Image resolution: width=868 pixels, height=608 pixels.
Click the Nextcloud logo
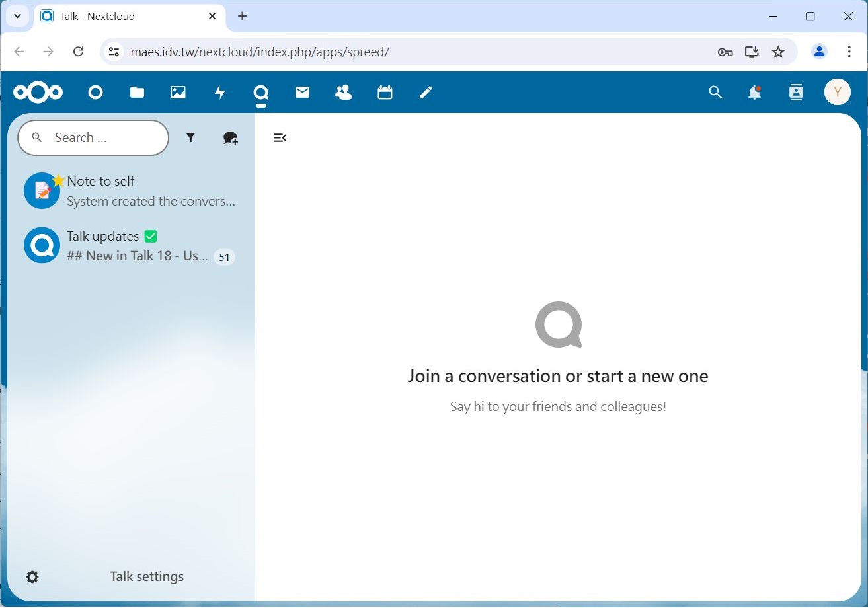(38, 93)
